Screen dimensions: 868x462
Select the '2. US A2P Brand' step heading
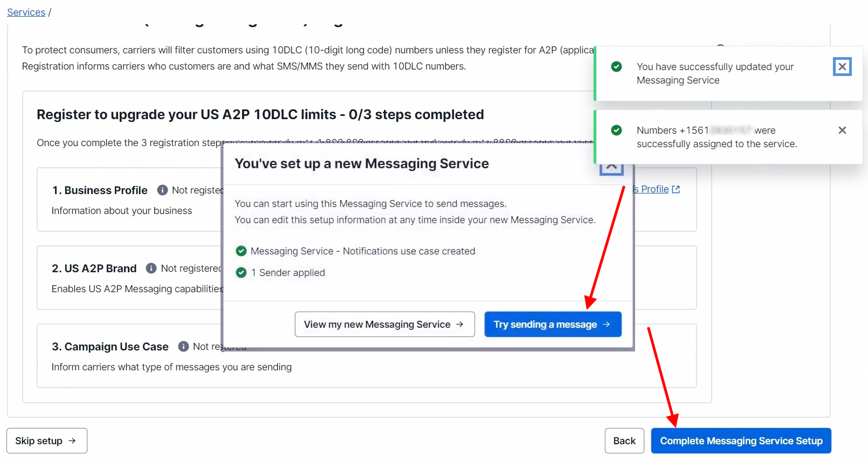(94, 268)
